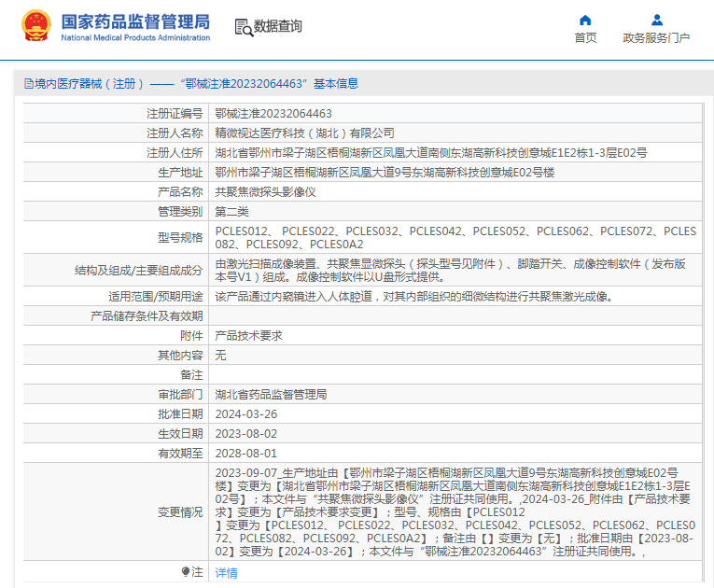714x588 pixels.
Task: Click the 注册人名称 label
Action: pyautogui.click(x=175, y=133)
